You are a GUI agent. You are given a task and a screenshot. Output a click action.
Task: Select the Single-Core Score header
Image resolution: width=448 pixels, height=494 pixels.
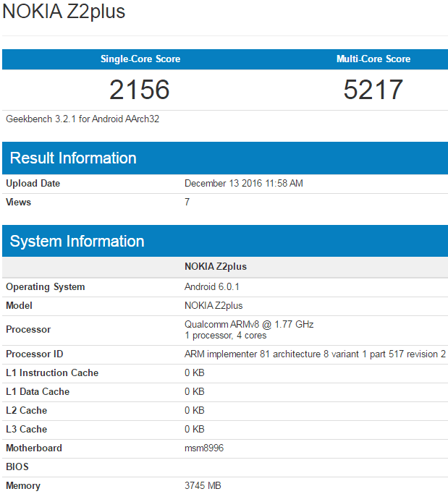140,59
